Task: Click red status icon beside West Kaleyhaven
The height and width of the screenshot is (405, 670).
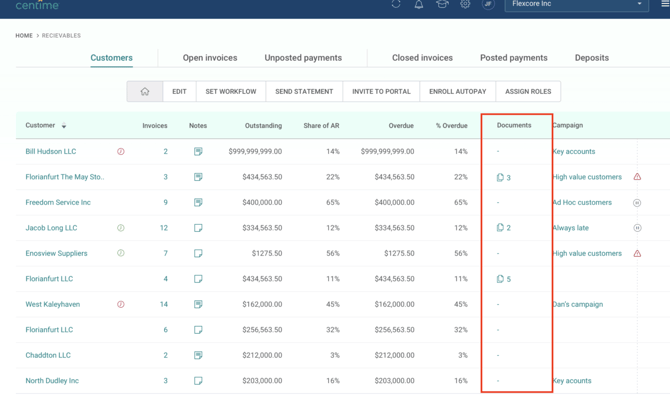Action: click(121, 304)
